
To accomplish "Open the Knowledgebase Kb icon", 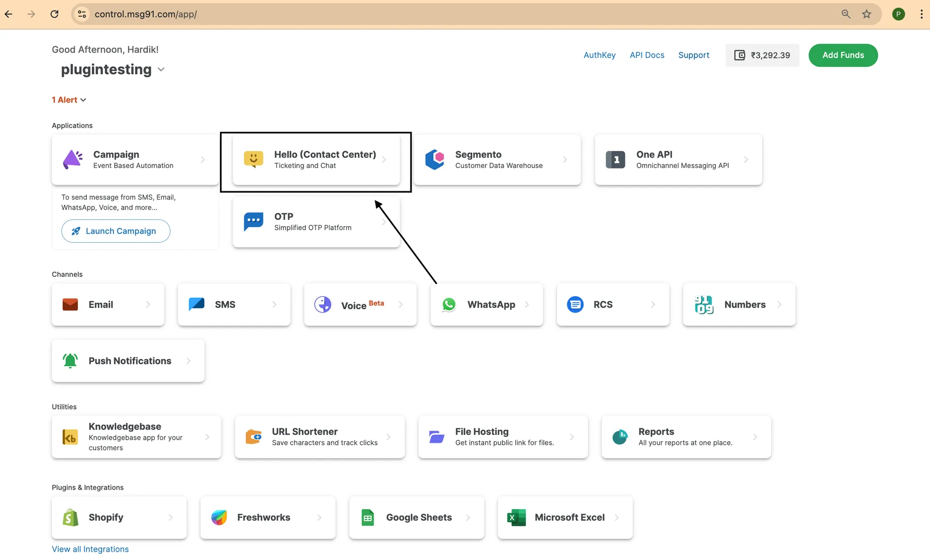I will (x=70, y=437).
